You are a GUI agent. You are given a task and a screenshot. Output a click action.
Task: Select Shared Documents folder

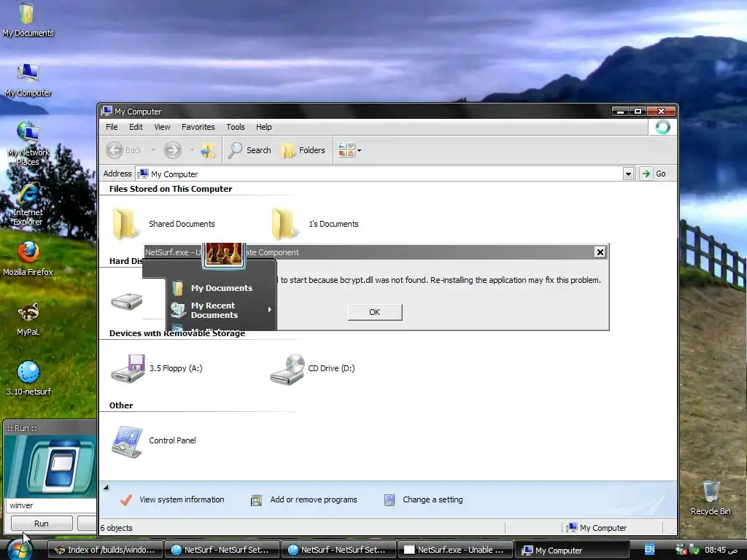tap(163, 224)
